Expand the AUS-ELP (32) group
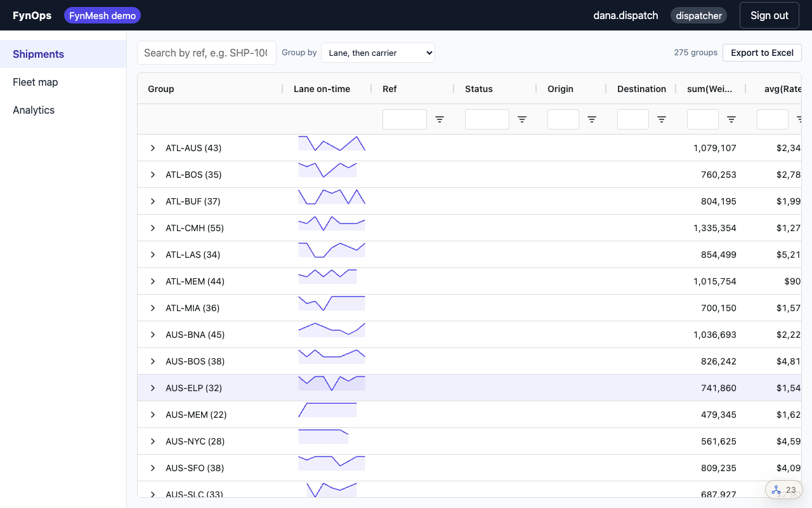812x508 pixels. (x=153, y=388)
